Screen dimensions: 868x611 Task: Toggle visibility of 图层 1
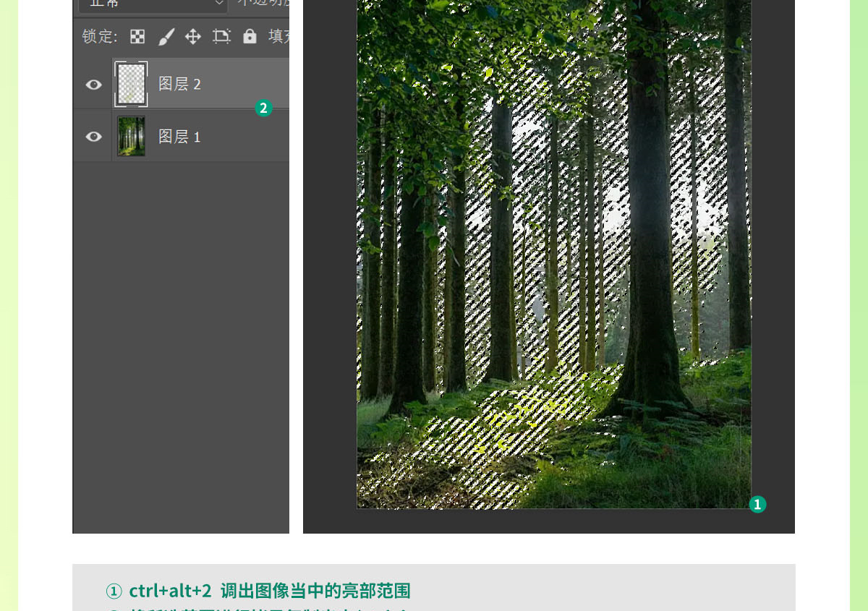94,137
